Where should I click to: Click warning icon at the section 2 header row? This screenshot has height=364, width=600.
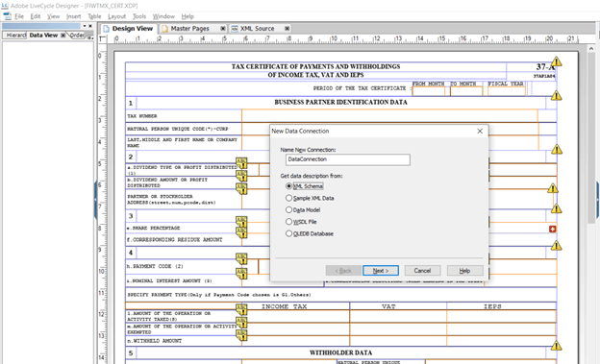coord(557,149)
